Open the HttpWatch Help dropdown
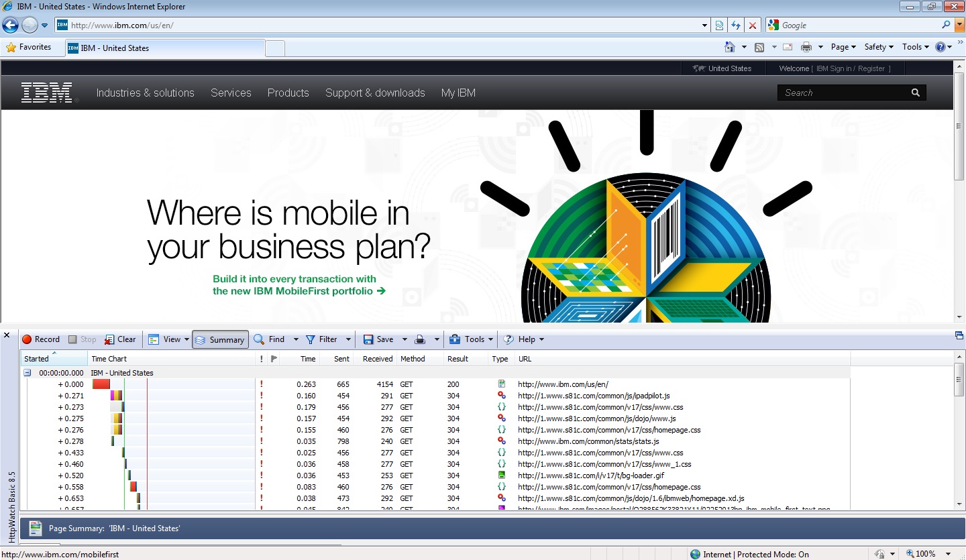 coord(524,339)
